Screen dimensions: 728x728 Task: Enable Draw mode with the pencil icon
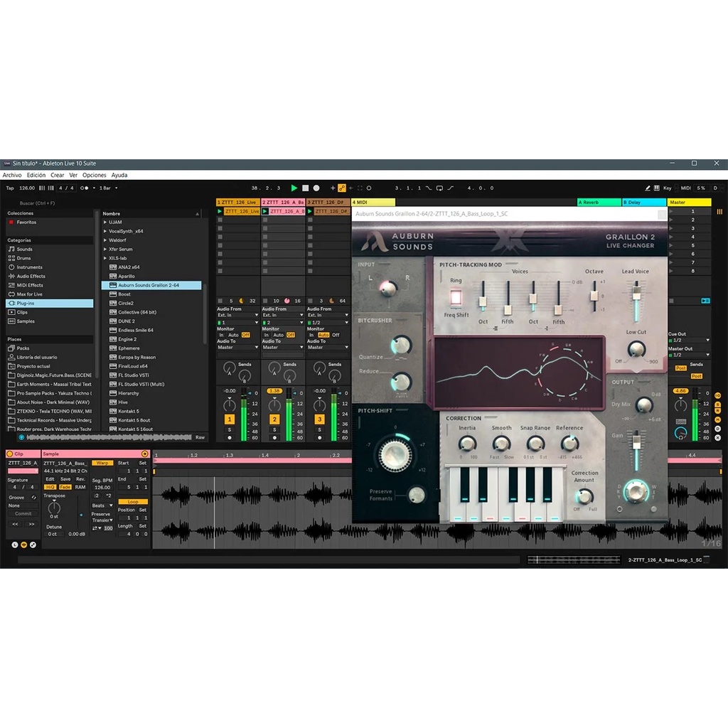coord(648,188)
